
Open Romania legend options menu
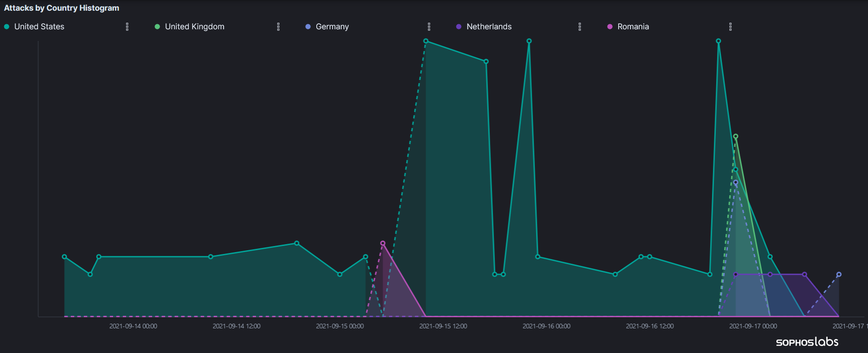click(x=730, y=27)
